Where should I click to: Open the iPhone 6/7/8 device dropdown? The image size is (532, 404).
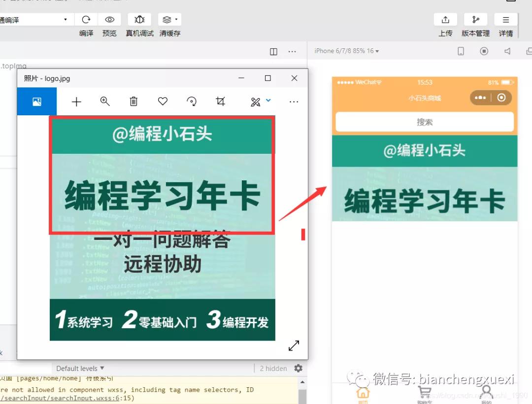pyautogui.click(x=346, y=51)
